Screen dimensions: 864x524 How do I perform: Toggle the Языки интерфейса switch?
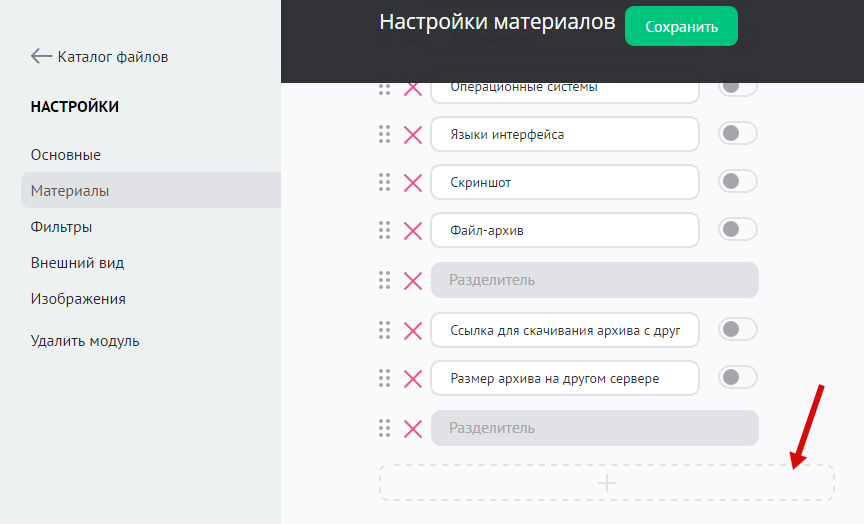(x=737, y=133)
